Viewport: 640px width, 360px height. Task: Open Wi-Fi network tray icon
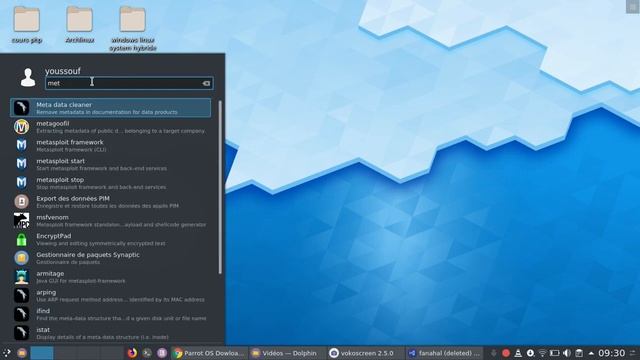tap(542, 353)
